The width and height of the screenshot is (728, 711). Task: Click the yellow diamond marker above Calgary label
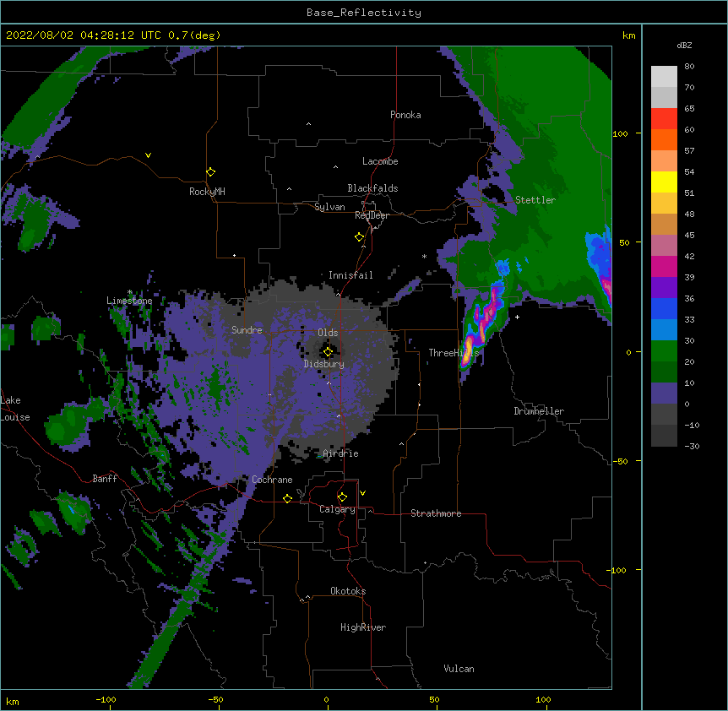click(342, 497)
